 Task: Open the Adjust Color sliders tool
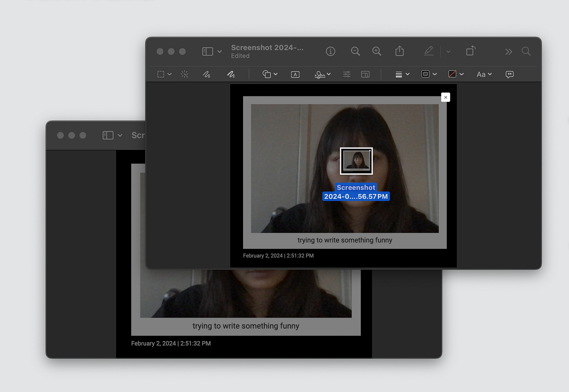pos(347,74)
